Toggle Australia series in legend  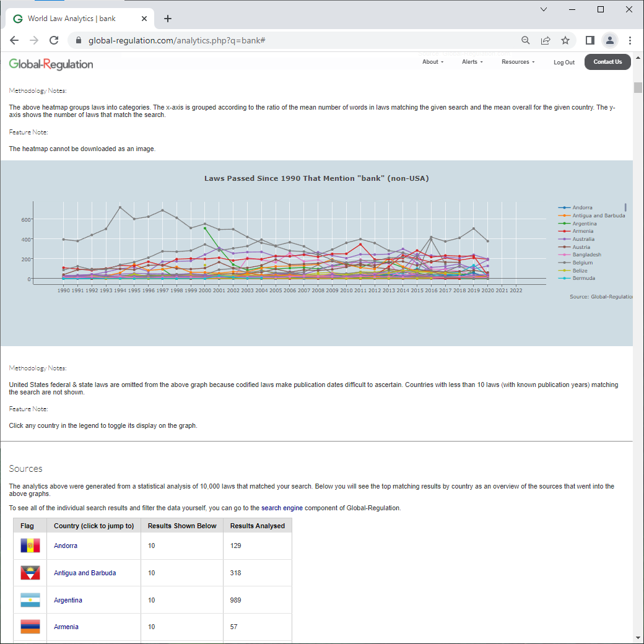click(577, 239)
